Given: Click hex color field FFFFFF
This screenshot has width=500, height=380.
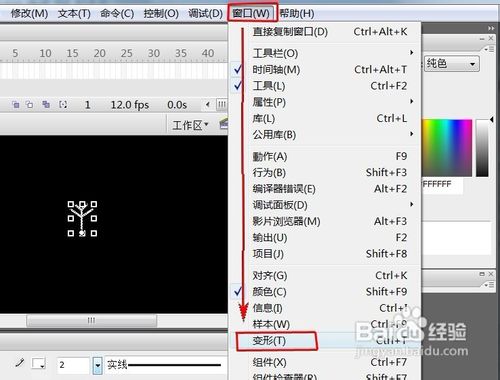Looking at the screenshot, I should (x=442, y=184).
